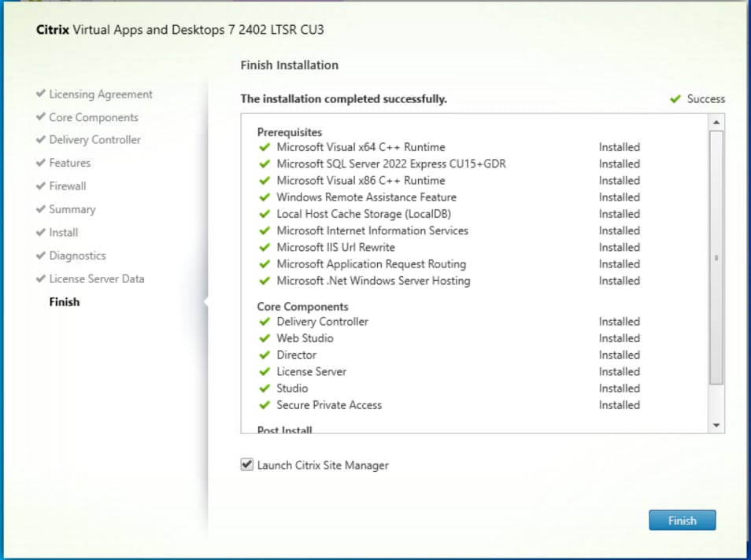Click checkmark beside Features step

(41, 162)
